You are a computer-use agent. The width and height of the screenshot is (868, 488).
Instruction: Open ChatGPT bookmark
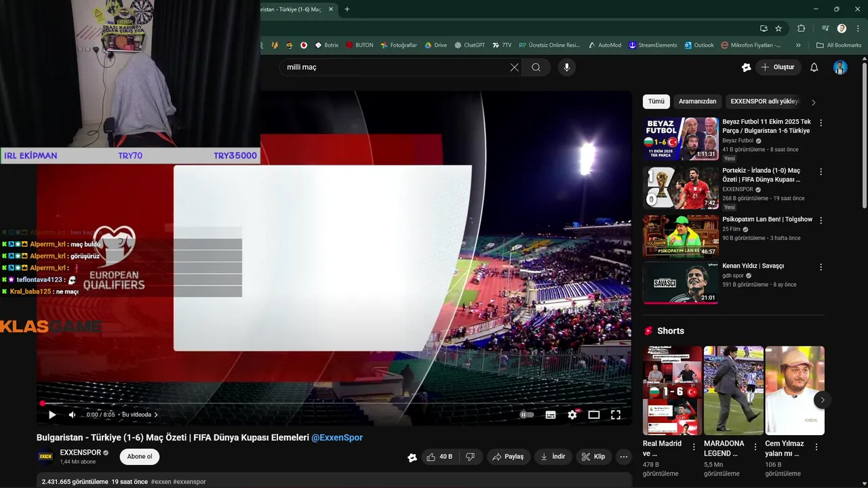470,45
